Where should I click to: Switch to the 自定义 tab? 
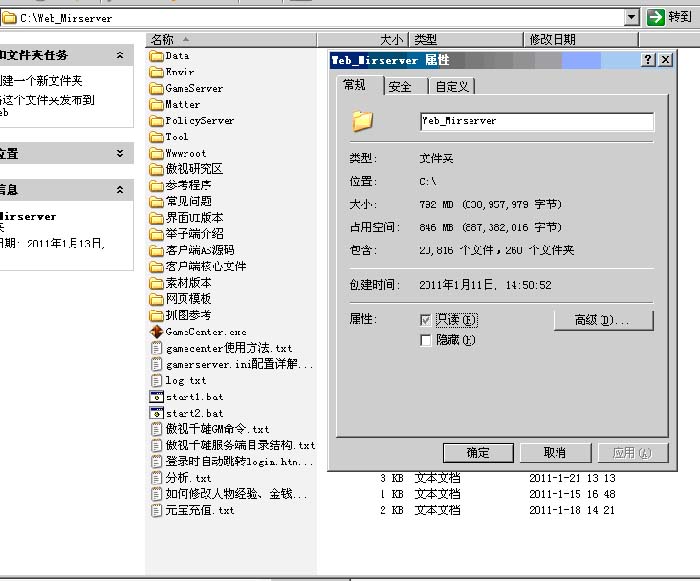pos(451,87)
